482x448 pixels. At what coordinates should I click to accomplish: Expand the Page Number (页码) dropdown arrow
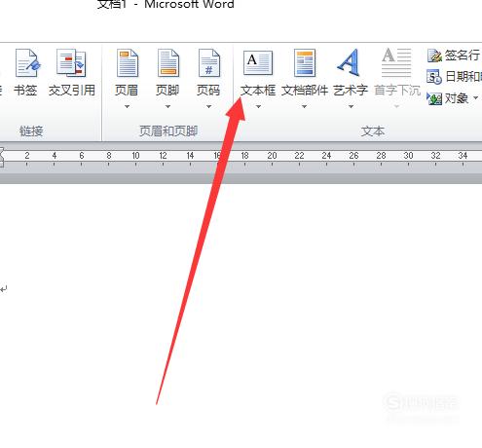208,106
